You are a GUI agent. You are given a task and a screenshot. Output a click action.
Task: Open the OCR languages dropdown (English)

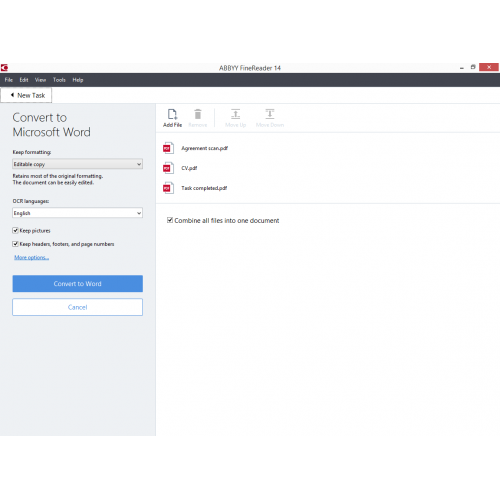[x=77, y=213]
